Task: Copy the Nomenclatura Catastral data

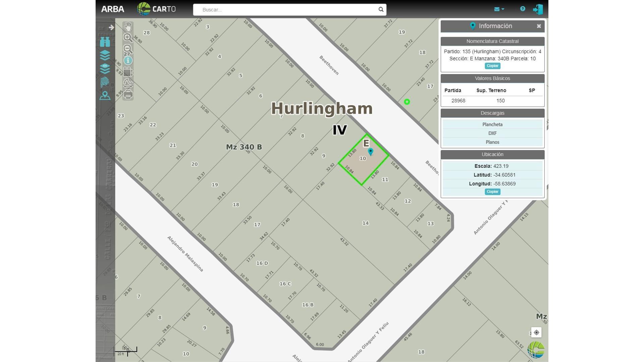Action: pyautogui.click(x=492, y=66)
